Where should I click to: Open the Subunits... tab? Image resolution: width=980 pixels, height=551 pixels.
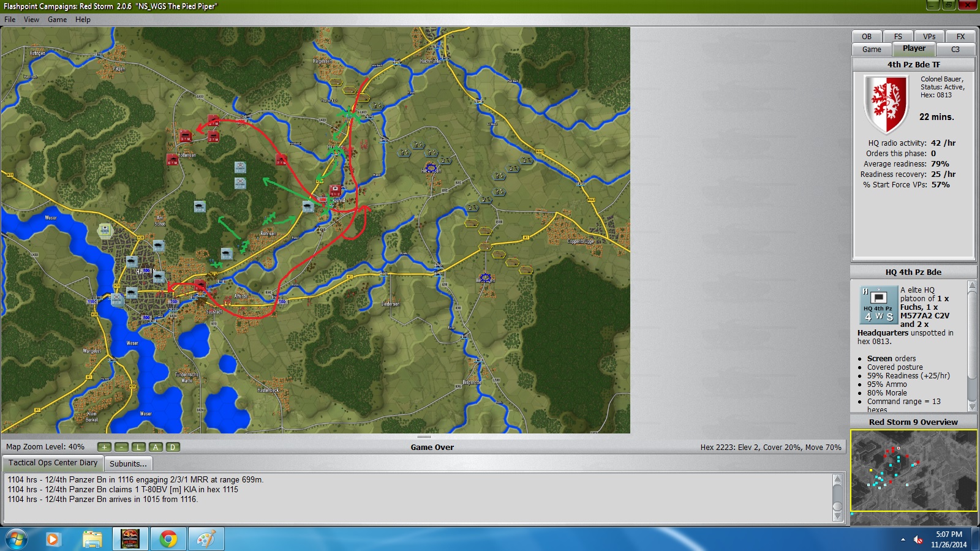coord(128,463)
